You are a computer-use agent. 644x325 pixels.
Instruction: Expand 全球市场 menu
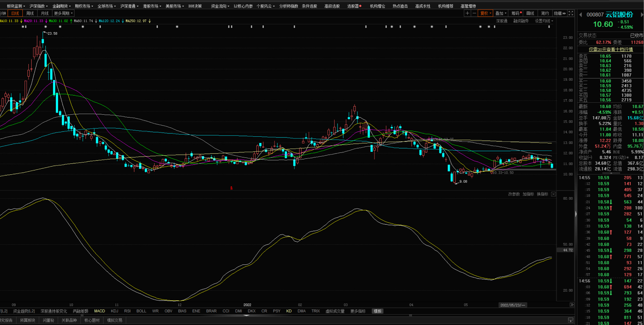click(x=107, y=6)
